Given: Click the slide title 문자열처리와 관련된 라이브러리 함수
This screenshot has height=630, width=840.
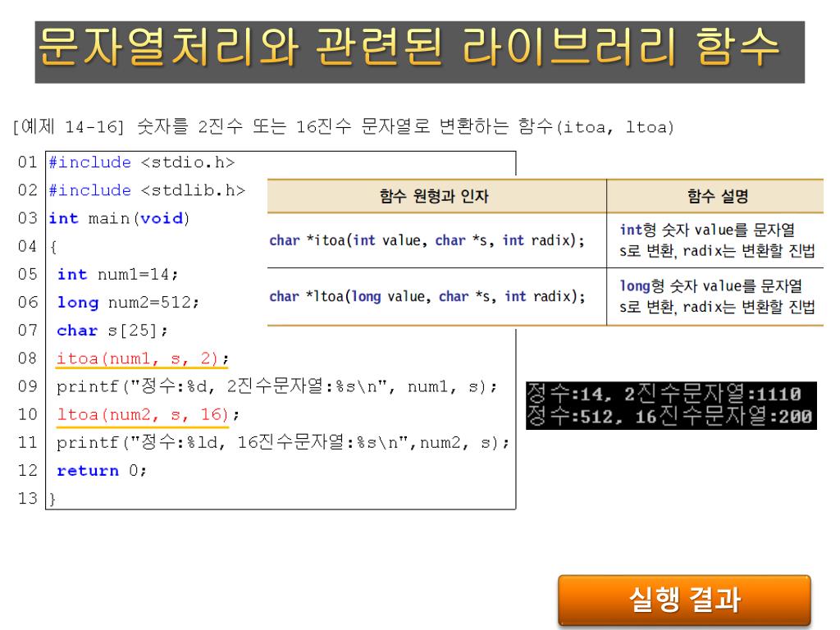Looking at the screenshot, I should pyautogui.click(x=409, y=48).
